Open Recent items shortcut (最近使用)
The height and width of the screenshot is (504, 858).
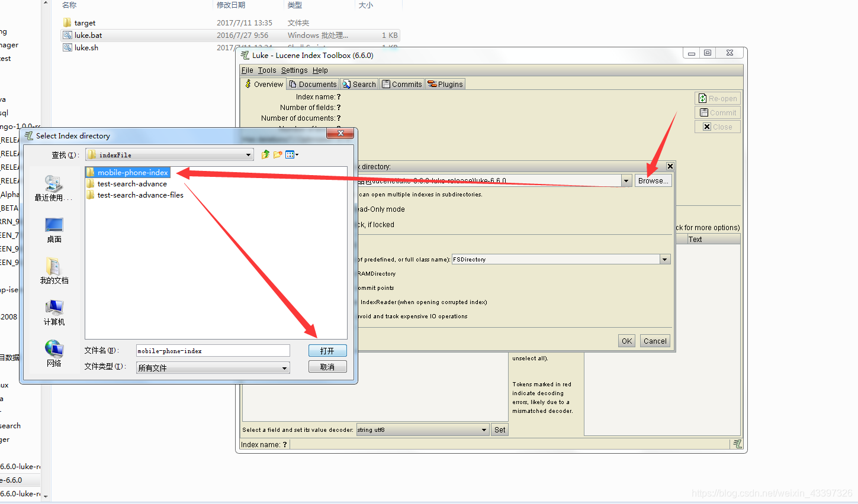coord(54,188)
